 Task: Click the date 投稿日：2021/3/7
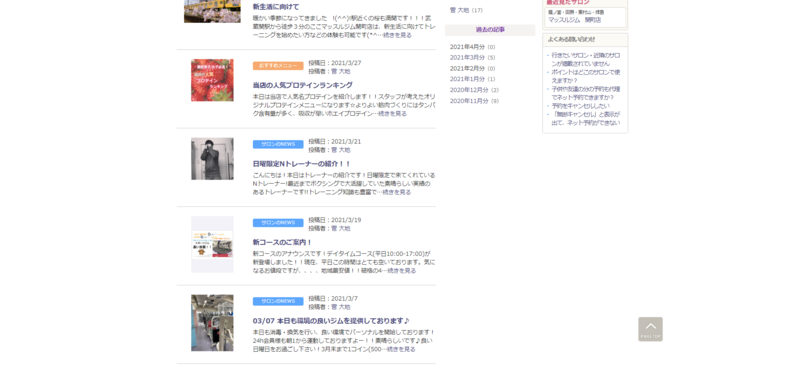tap(333, 299)
